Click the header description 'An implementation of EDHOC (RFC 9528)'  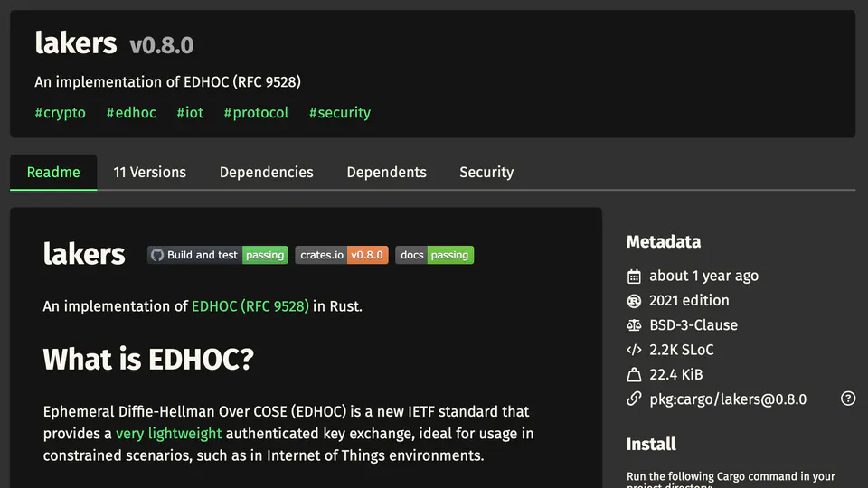168,82
